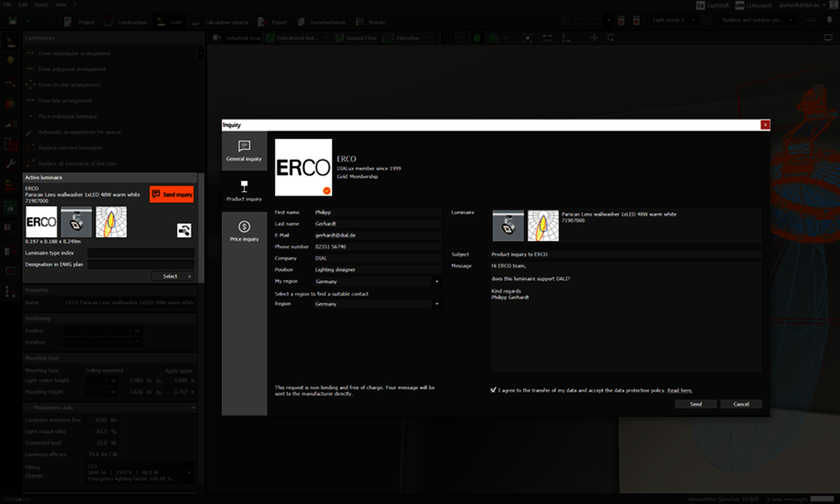Toggle the data protection agreement checkbox
This screenshot has height=504, width=840.
click(493, 390)
